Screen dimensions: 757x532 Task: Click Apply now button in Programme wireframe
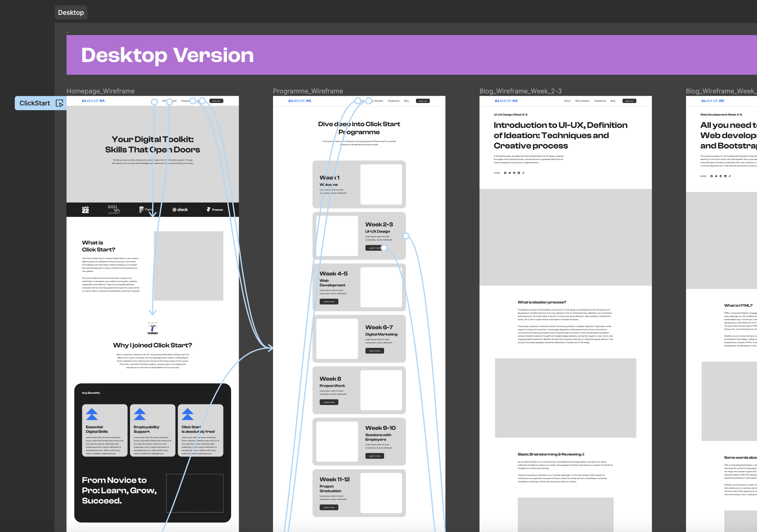point(423,101)
